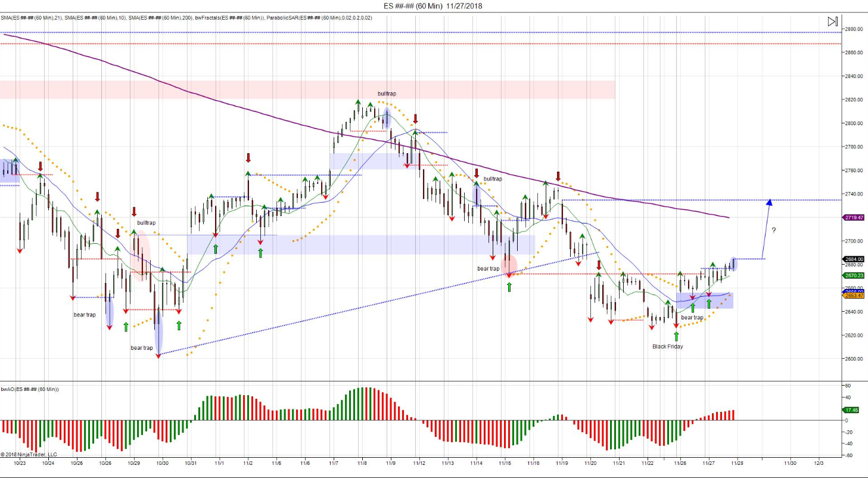The width and height of the screenshot is (868, 478).
Task: Select the bulltrap label above the 10/29 bars
Action: (x=147, y=223)
